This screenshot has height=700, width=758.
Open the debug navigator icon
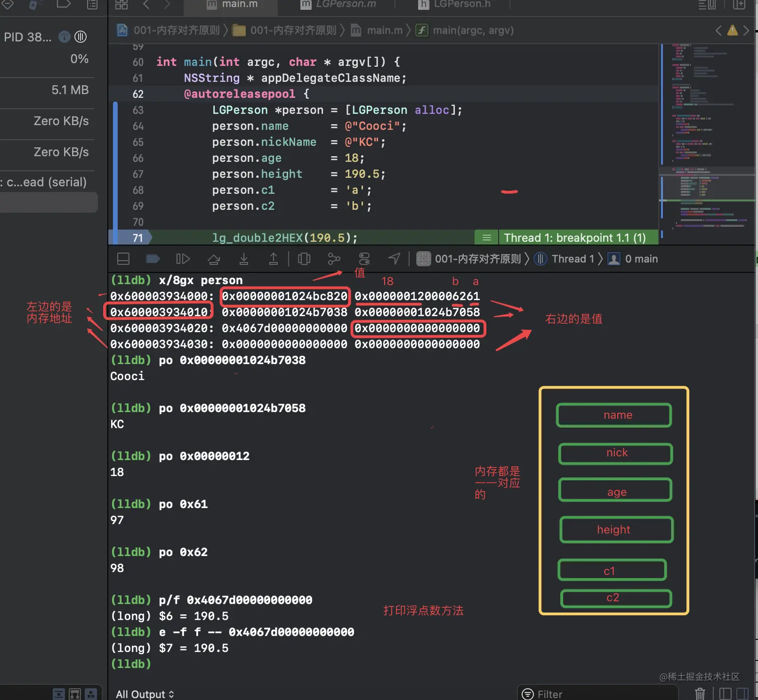click(x=35, y=5)
